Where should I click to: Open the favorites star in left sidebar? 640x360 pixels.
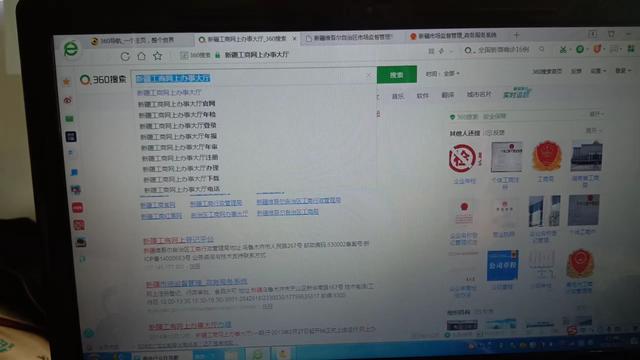click(x=66, y=82)
